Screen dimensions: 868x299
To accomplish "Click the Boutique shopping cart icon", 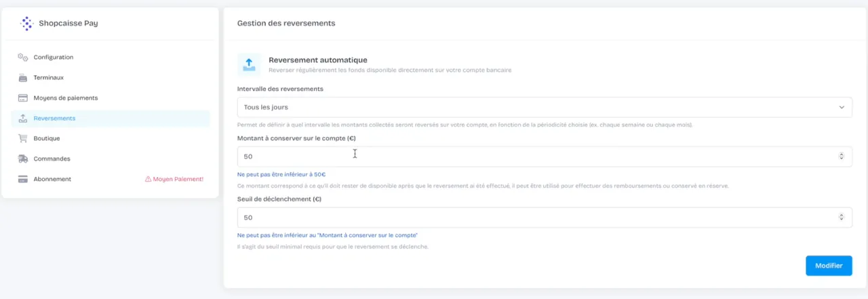I will point(22,138).
